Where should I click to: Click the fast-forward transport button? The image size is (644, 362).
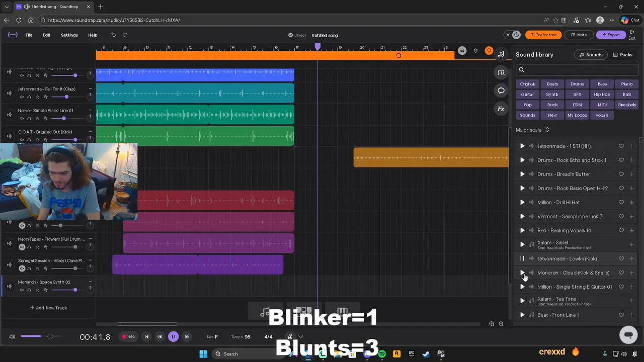click(x=187, y=336)
